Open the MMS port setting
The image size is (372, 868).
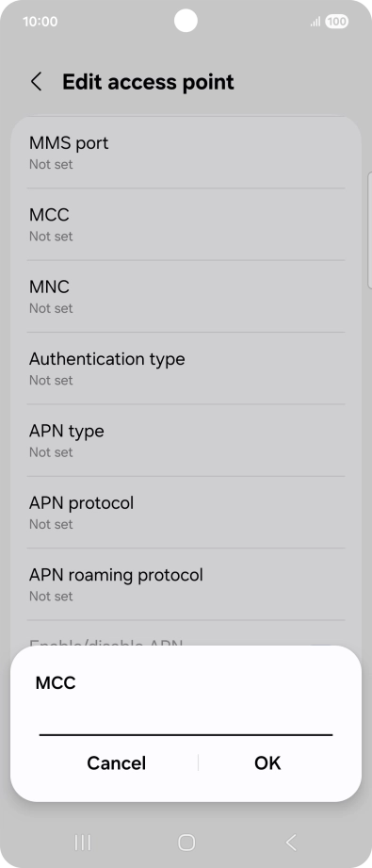(186, 153)
